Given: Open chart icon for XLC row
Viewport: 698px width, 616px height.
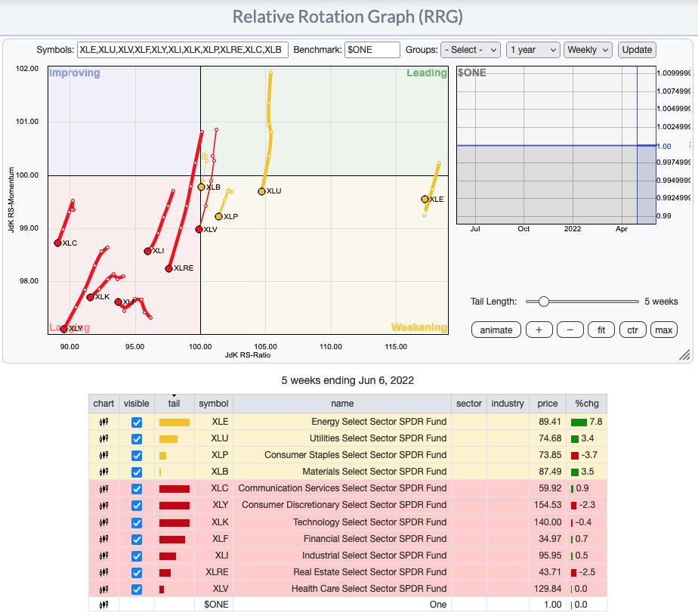Looking at the screenshot, I should tap(103, 488).
